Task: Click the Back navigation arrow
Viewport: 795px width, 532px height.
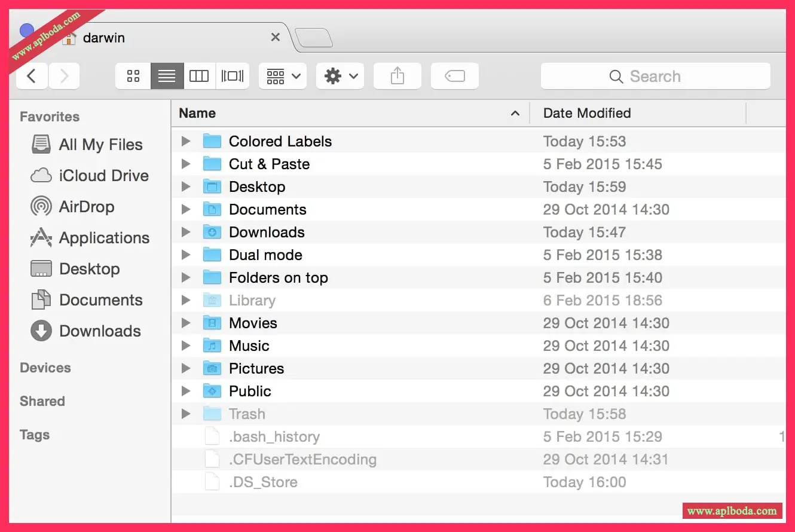Action: pos(32,76)
